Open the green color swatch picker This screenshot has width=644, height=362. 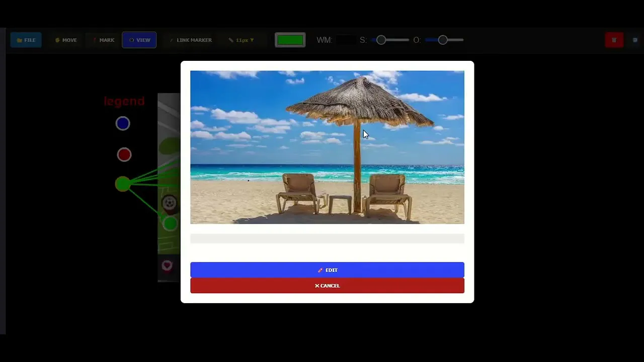(290, 40)
